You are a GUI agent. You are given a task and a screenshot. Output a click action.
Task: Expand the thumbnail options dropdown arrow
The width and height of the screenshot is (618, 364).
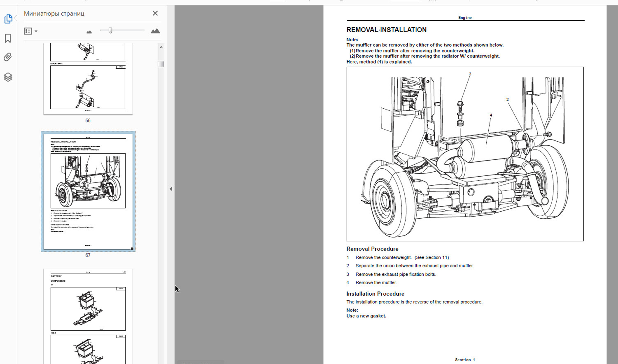pos(36,31)
